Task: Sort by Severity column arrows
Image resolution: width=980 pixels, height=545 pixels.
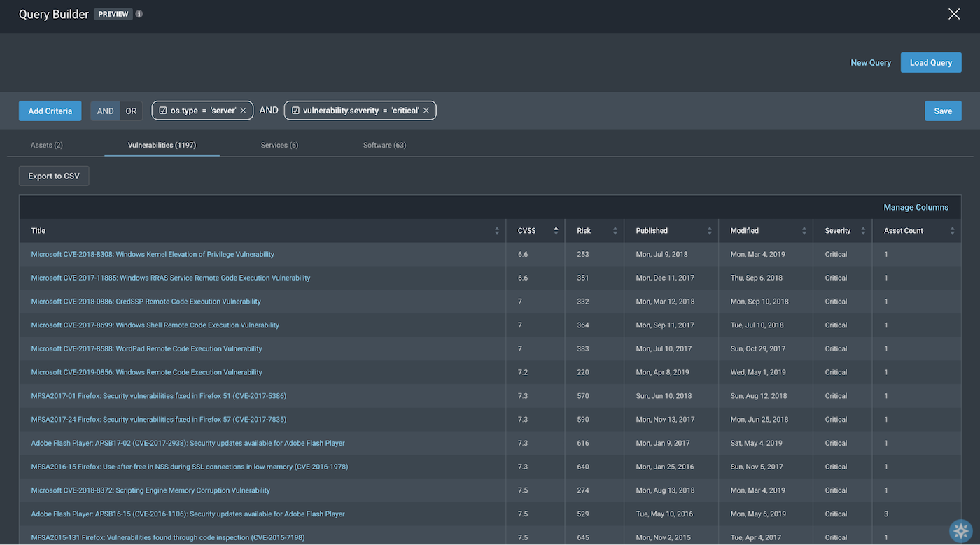Action: click(x=863, y=231)
